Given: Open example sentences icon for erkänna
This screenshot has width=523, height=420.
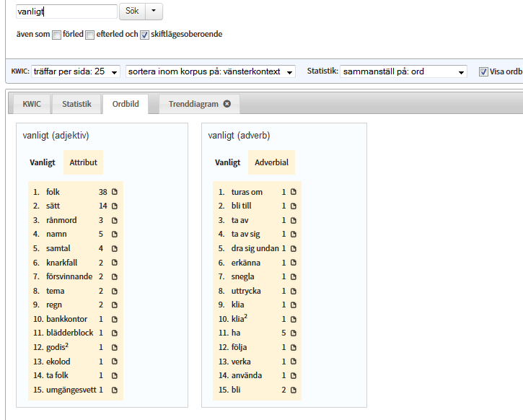Looking at the screenshot, I should click(294, 263).
